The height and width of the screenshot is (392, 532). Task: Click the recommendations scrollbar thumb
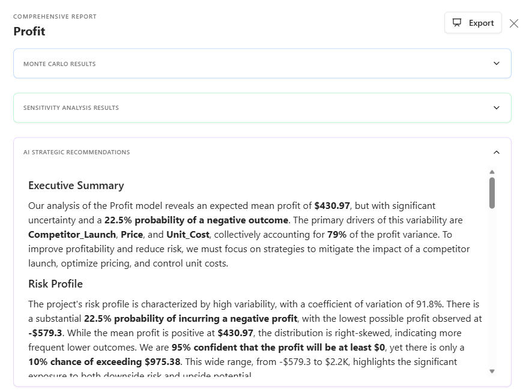pos(492,193)
